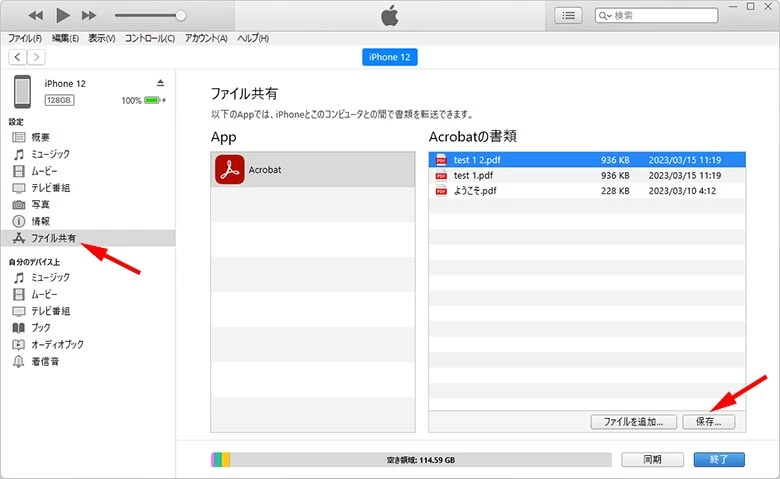The width and height of the screenshot is (780, 479).
Task: Click the 終了 button
Action: [x=718, y=460]
